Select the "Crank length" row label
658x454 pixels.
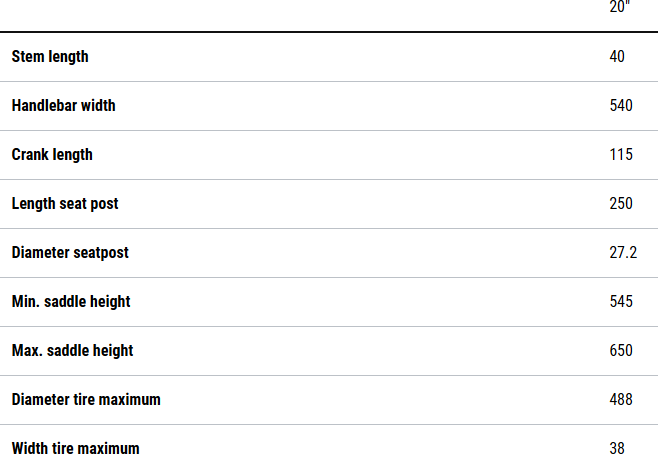pyautogui.click(x=52, y=155)
